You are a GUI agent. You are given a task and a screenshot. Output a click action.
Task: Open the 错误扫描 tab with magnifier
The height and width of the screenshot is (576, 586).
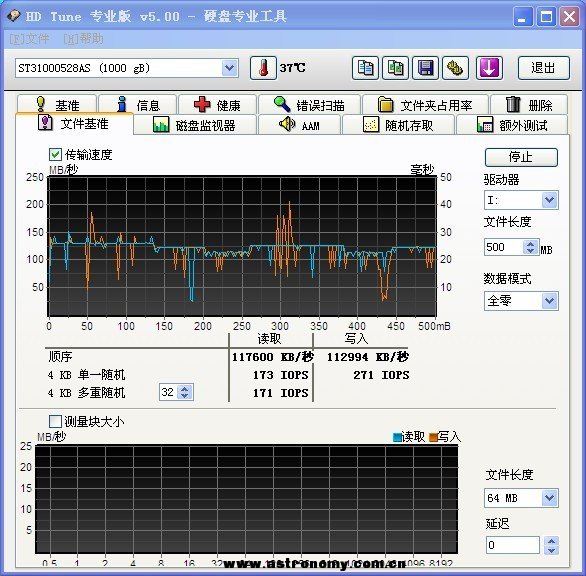click(309, 105)
